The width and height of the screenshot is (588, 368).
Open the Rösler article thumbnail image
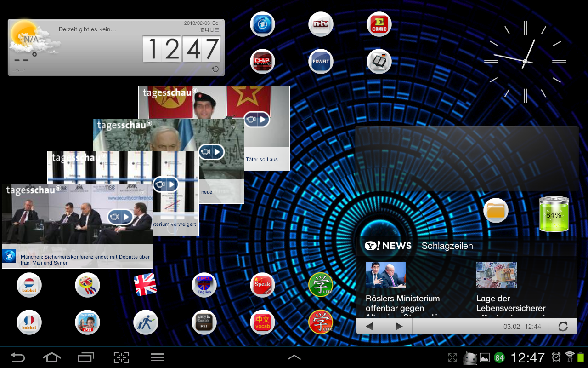pyautogui.click(x=385, y=275)
